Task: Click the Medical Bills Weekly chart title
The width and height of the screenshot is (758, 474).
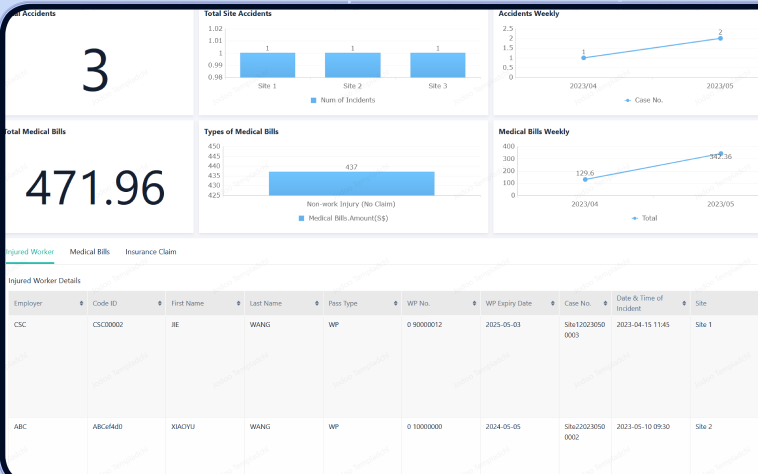Action: [x=534, y=131]
